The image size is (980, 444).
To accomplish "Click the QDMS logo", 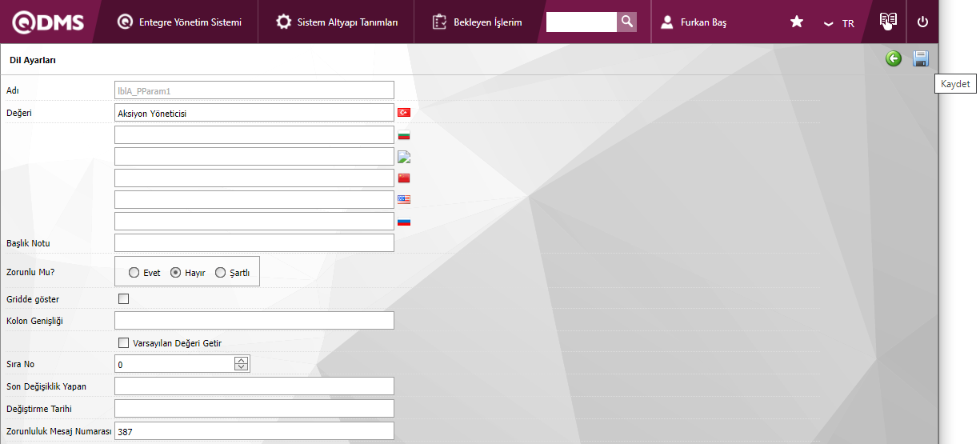I will 48,22.
